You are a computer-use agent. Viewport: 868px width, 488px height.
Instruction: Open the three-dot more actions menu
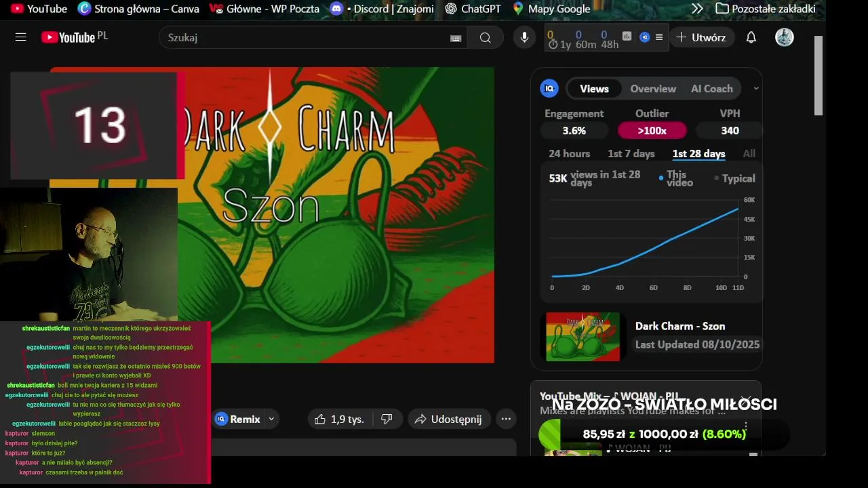(506, 419)
